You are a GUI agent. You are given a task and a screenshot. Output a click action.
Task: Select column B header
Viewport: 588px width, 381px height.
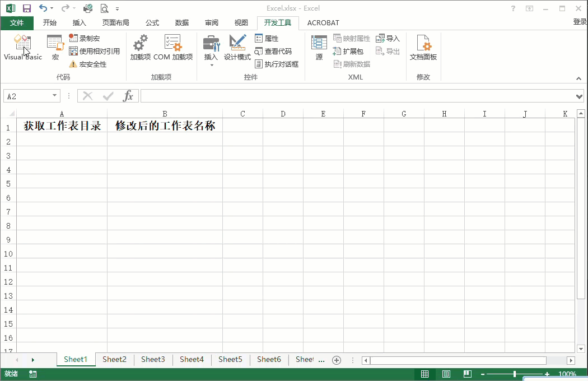(165, 114)
